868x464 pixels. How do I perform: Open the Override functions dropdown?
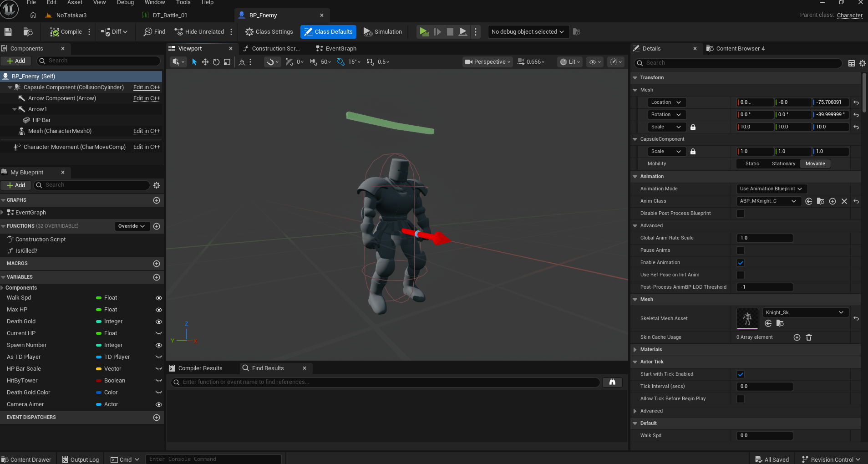coord(132,226)
